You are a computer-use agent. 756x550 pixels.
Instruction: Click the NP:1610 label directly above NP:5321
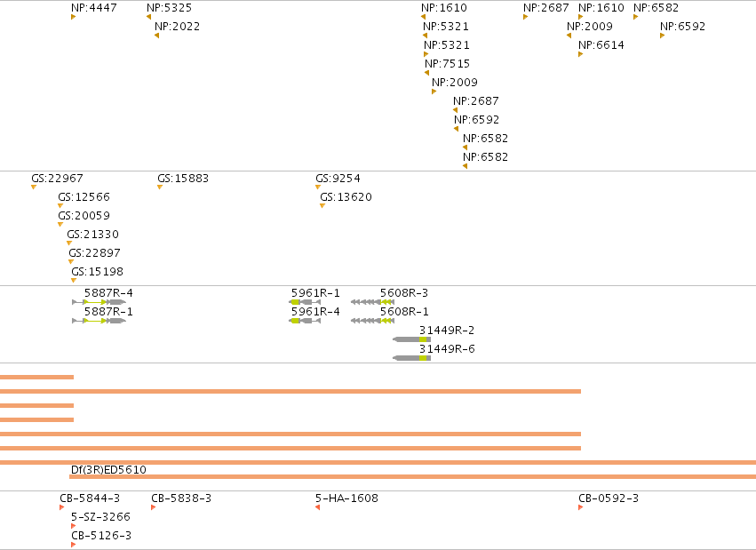(x=444, y=8)
